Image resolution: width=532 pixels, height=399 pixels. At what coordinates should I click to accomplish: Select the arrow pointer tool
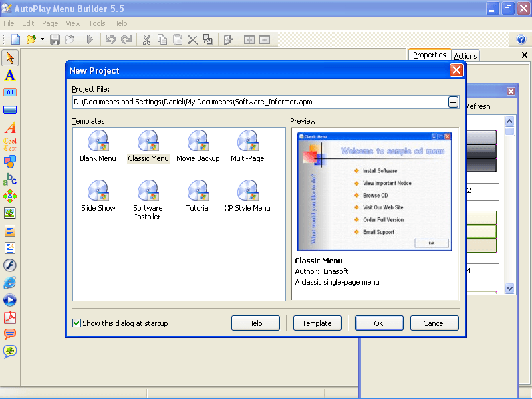[10, 58]
